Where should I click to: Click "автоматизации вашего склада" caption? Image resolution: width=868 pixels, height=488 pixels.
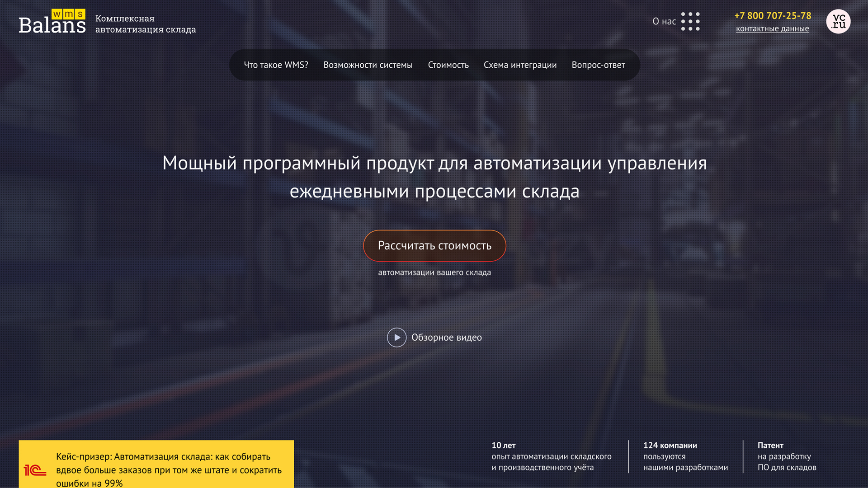pyautogui.click(x=434, y=273)
